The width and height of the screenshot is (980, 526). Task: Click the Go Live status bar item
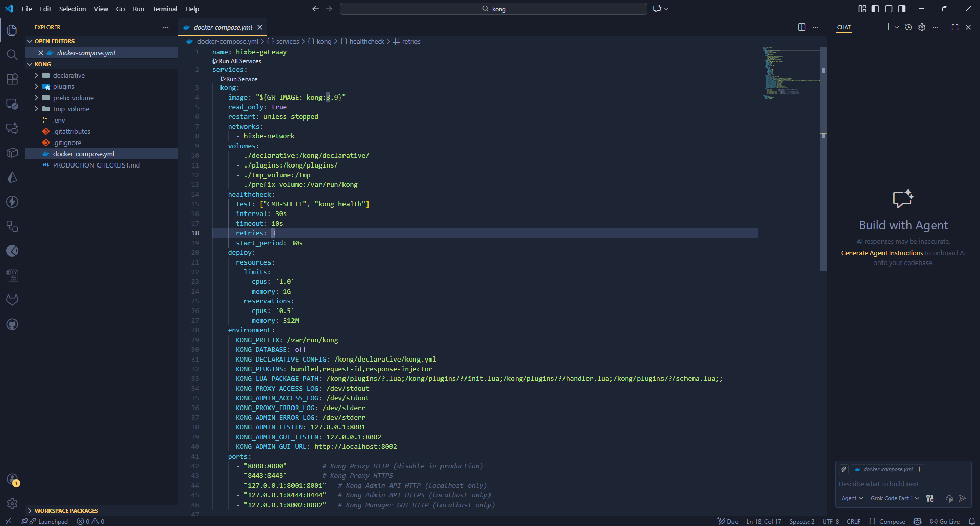point(945,521)
